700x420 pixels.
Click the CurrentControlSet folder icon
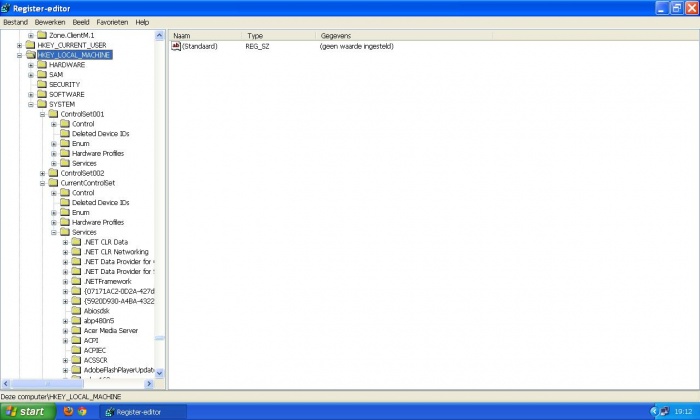(x=54, y=183)
